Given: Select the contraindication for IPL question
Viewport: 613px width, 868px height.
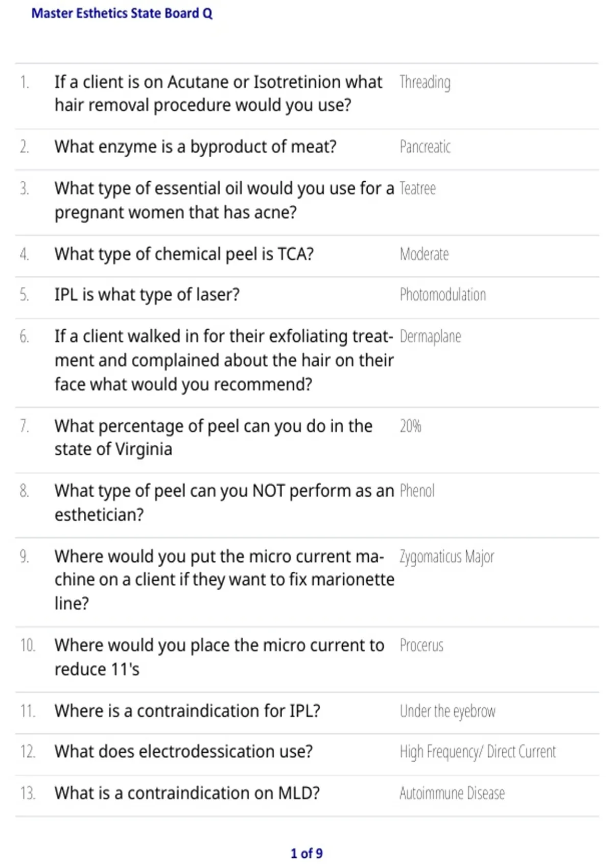Looking at the screenshot, I should [x=187, y=711].
